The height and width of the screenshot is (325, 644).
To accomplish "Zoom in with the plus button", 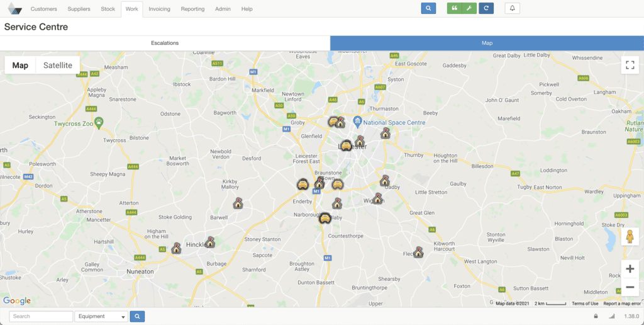I will pyautogui.click(x=630, y=269).
